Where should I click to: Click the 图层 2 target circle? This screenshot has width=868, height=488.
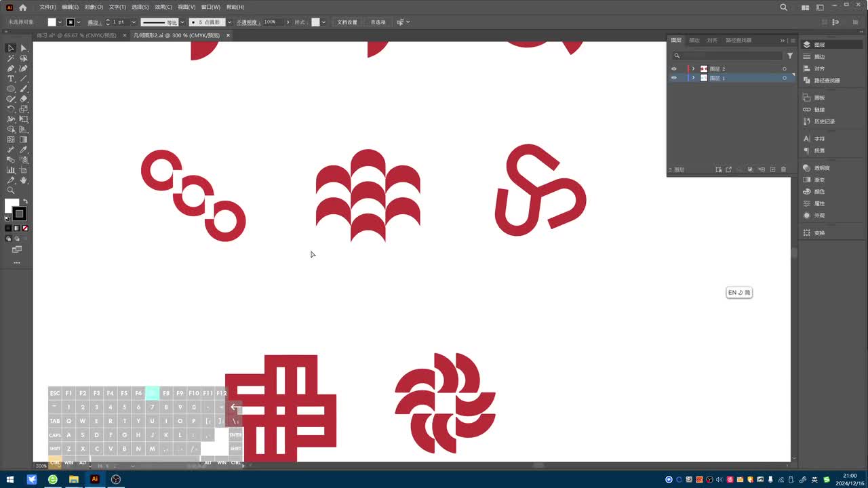pyautogui.click(x=785, y=69)
